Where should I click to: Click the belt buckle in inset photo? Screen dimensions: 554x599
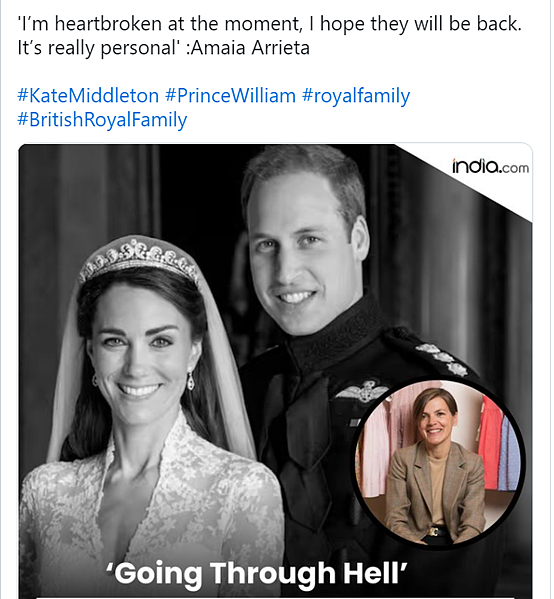pyautogui.click(x=434, y=531)
